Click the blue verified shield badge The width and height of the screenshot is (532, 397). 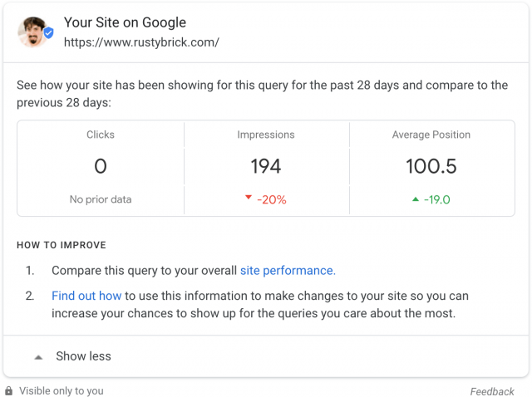[49, 33]
